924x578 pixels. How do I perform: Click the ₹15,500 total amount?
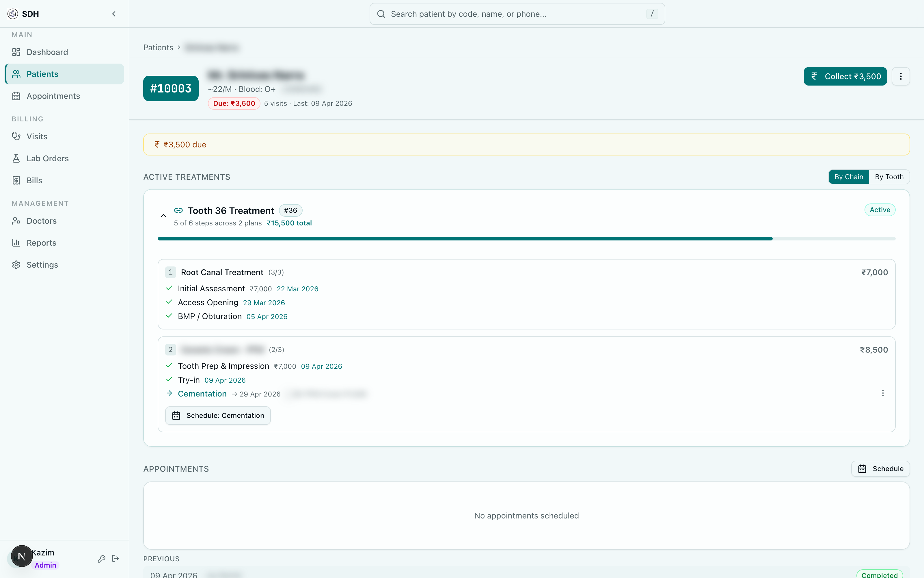pyautogui.click(x=289, y=223)
